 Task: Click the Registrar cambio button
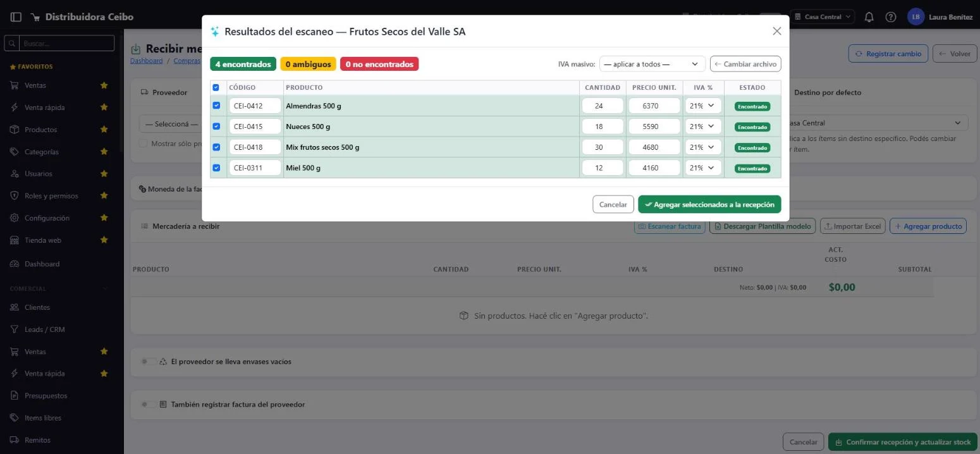click(888, 54)
